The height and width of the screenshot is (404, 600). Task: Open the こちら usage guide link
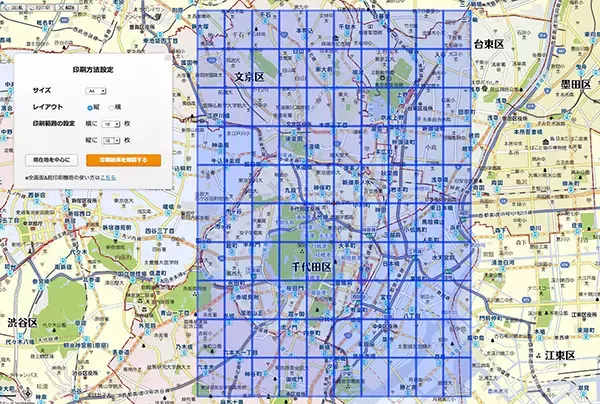tap(108, 178)
